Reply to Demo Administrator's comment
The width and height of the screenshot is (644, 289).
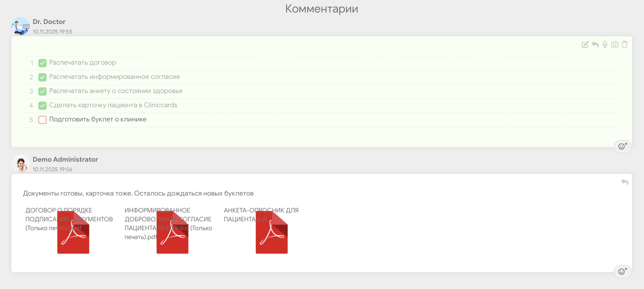[625, 182]
